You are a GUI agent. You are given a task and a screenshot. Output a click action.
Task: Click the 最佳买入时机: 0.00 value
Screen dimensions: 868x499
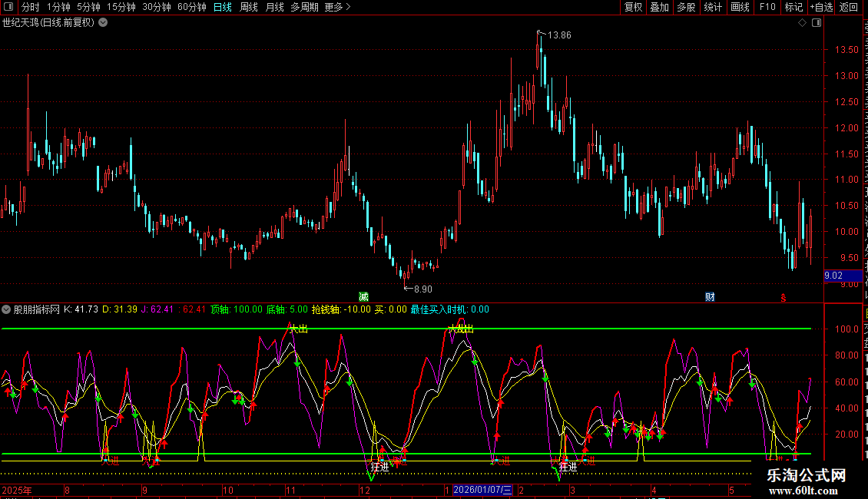[449, 310]
